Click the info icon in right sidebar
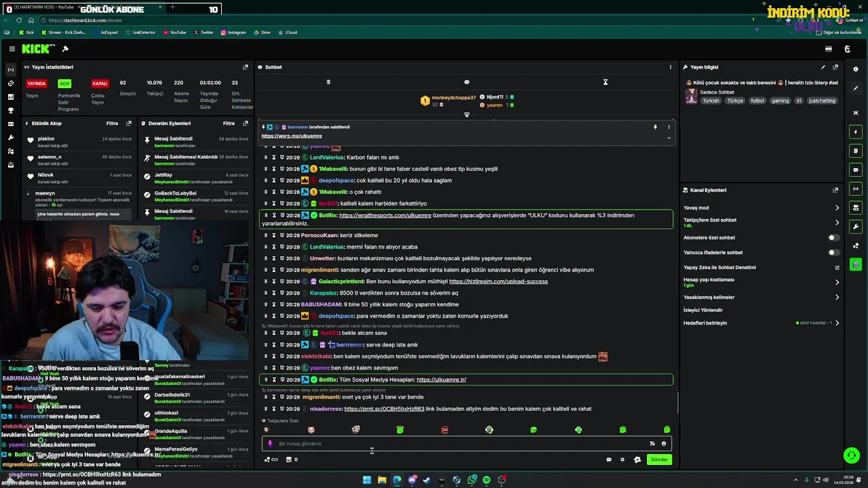This screenshot has width=868, height=488. tap(856, 69)
